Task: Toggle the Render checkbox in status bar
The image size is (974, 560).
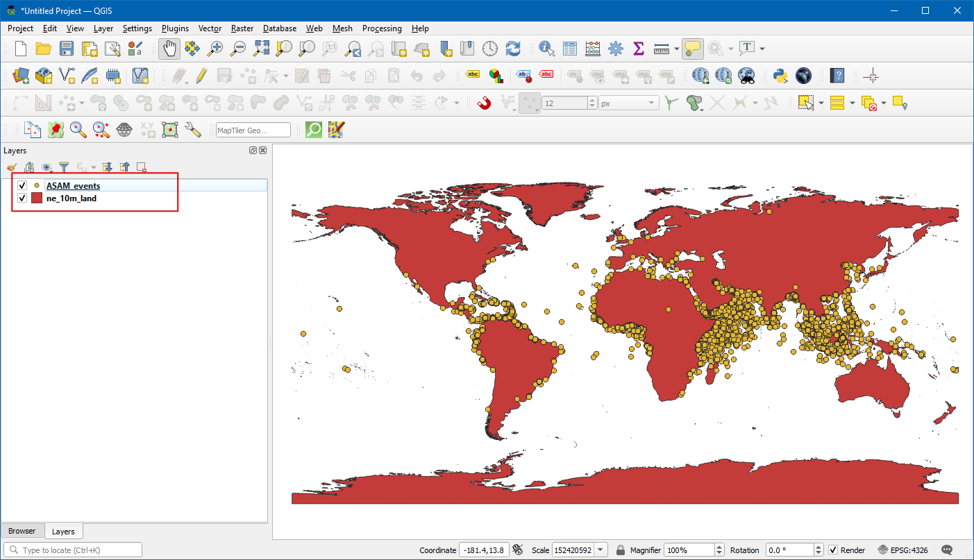Action: pyautogui.click(x=833, y=550)
